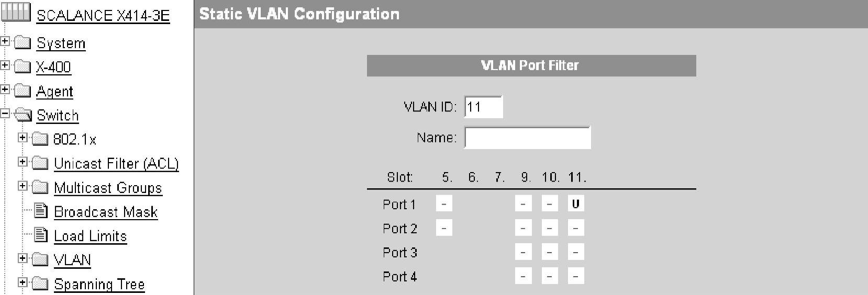This screenshot has width=868, height=295.
Task: Click the System folder icon
Action: (x=23, y=42)
